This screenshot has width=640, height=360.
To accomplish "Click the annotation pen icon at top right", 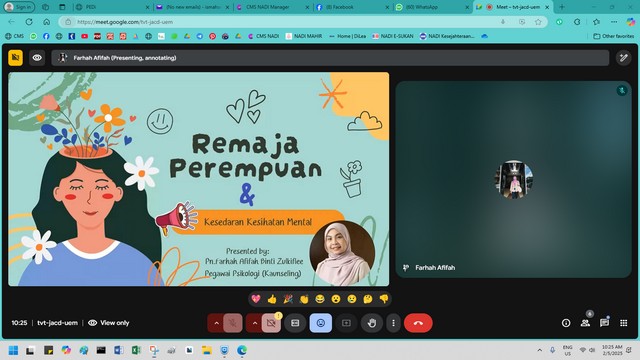I will (x=624, y=58).
